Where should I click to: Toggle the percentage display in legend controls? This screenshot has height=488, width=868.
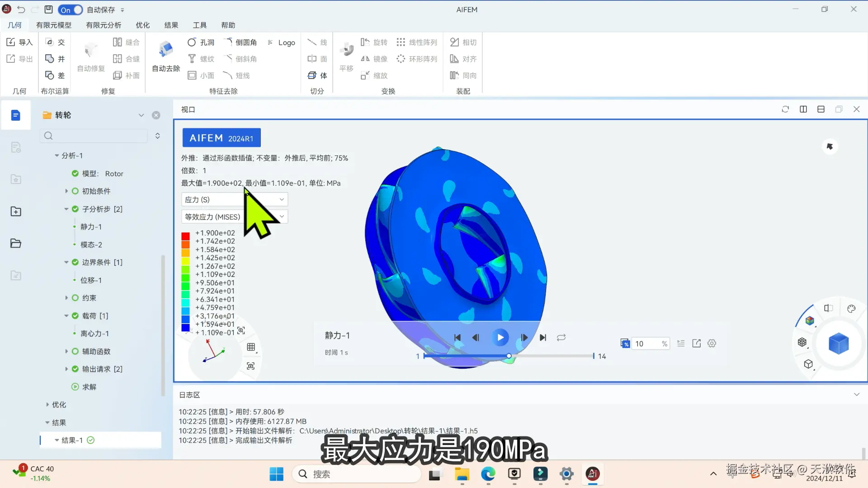click(x=625, y=343)
